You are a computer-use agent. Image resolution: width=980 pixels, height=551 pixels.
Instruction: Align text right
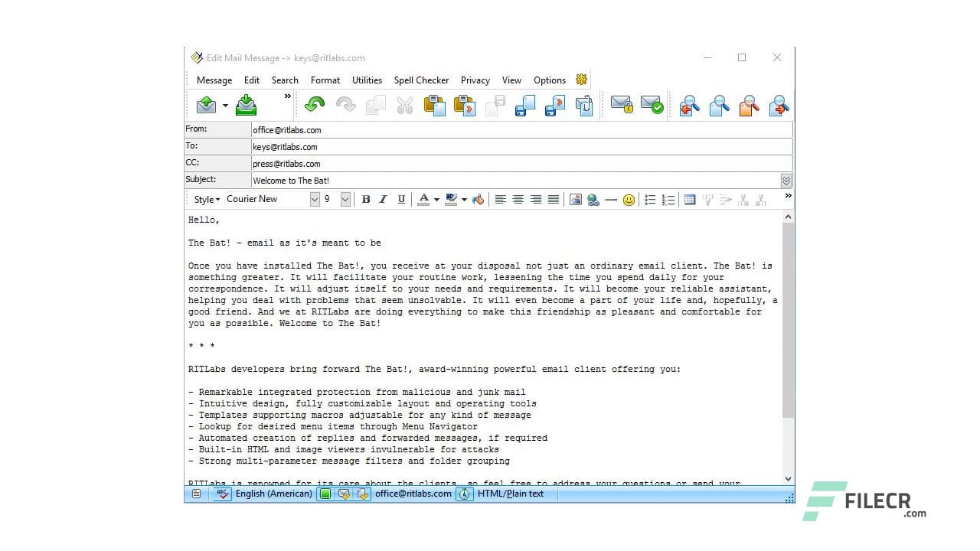(536, 199)
